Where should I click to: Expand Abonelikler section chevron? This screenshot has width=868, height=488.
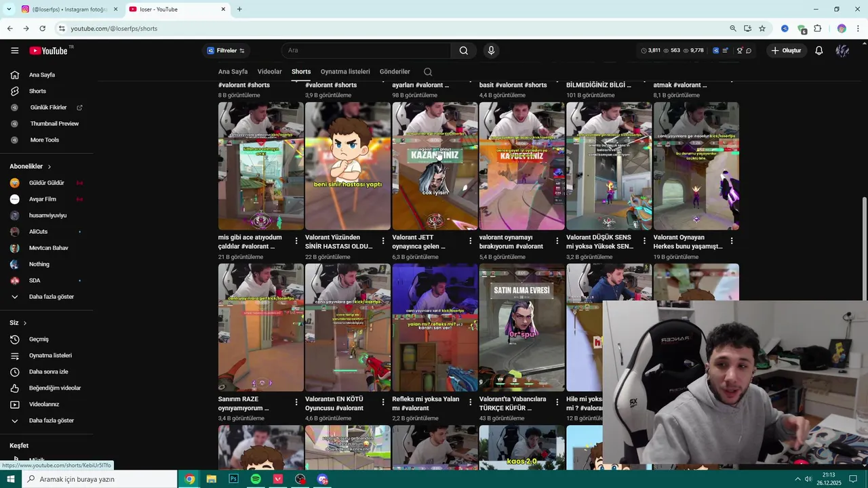coord(49,167)
